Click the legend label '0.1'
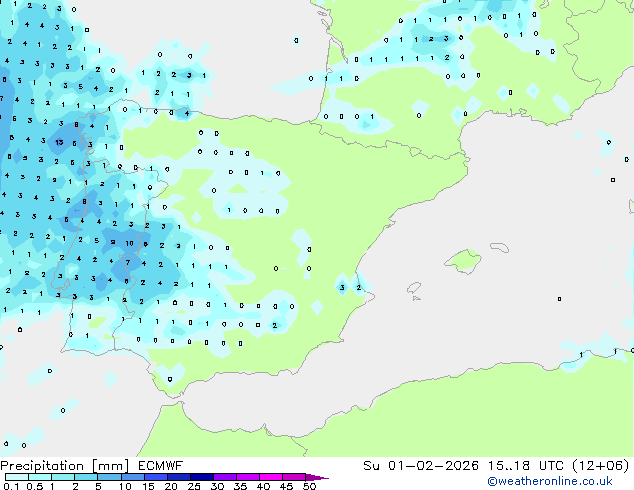 pyautogui.click(x=11, y=486)
